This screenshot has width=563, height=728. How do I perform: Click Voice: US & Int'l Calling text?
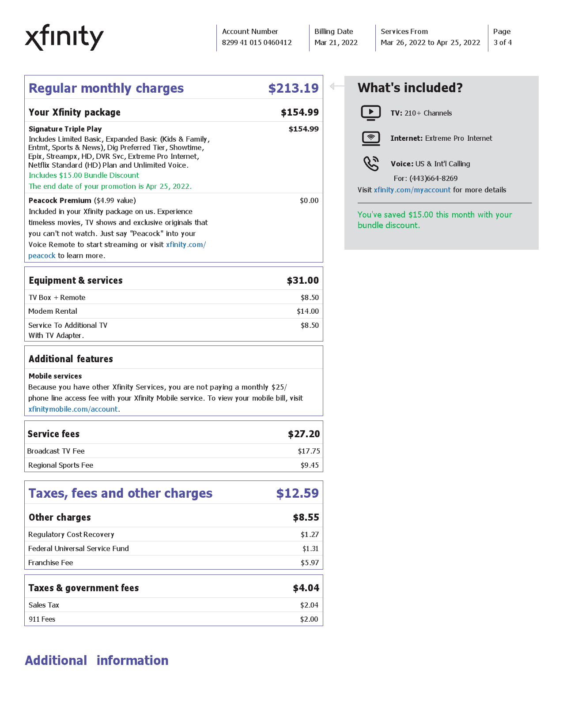430,164
